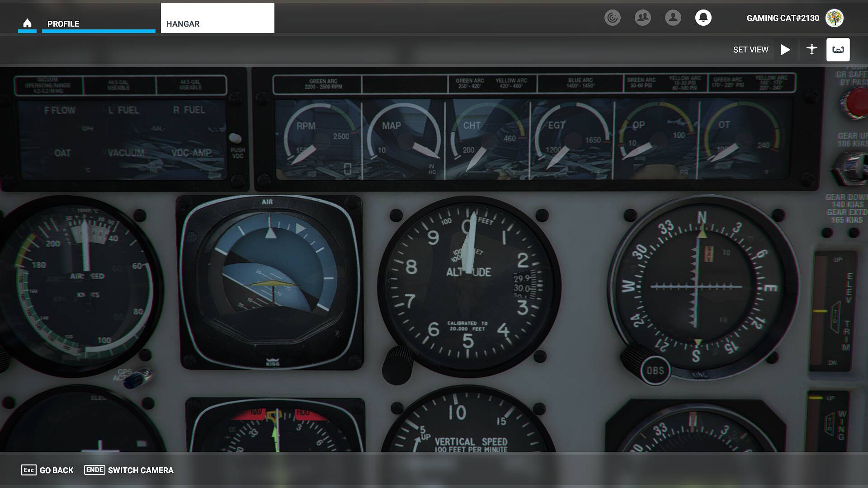The height and width of the screenshot is (488, 868).
Task: Click the OBS knob on the VOR
Action: 655,371
